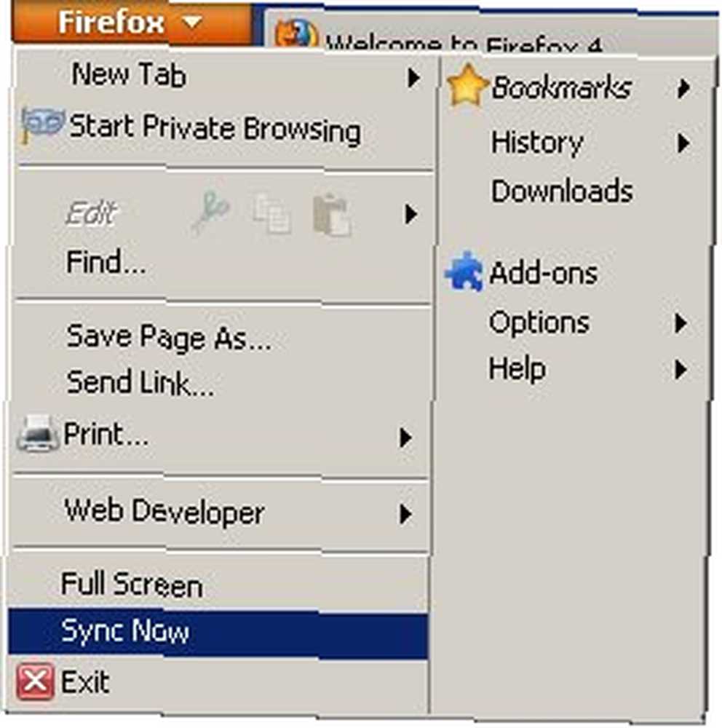The width and height of the screenshot is (722, 728).
Task: Expand the New Tab submenu arrow
Action: click(413, 78)
